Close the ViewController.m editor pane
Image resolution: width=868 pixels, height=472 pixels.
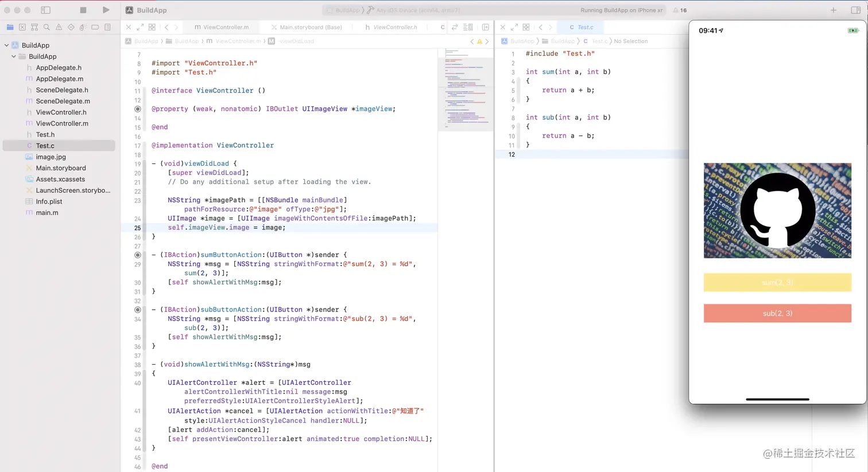click(129, 27)
